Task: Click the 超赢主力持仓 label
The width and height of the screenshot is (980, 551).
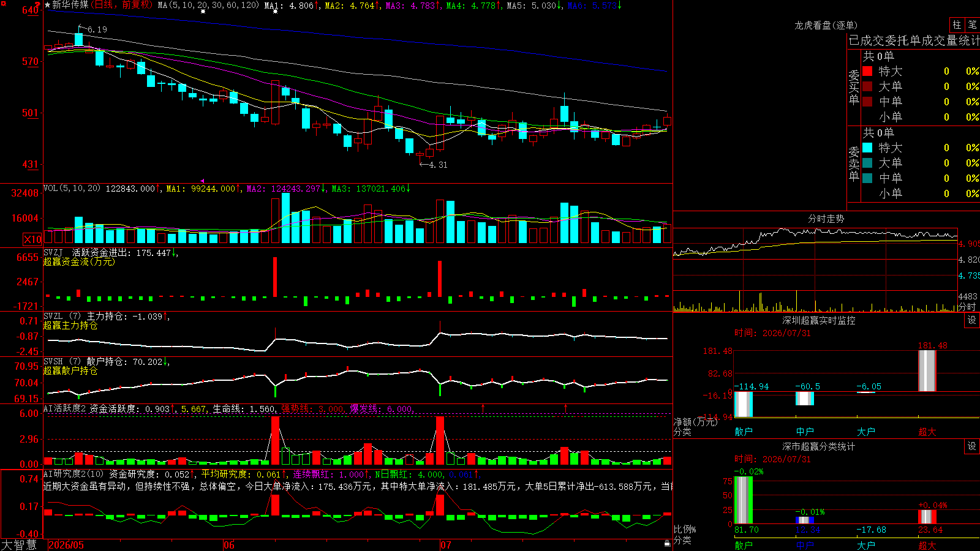Action: [x=70, y=325]
